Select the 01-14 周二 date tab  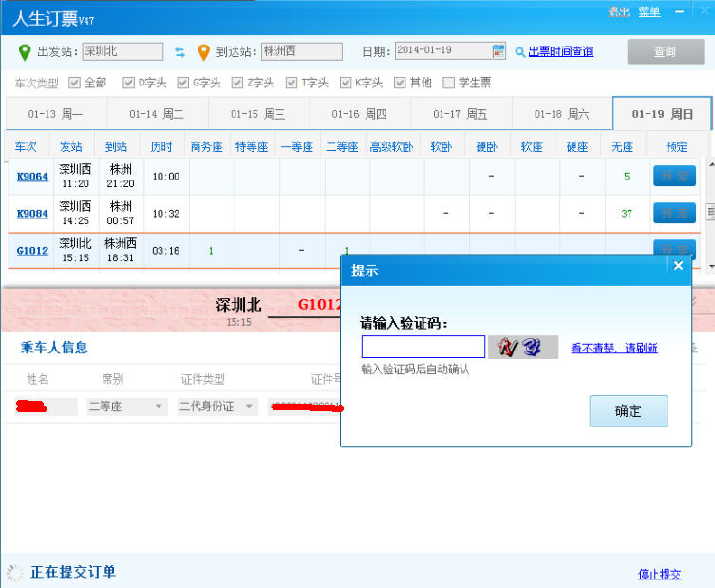pyautogui.click(x=157, y=114)
